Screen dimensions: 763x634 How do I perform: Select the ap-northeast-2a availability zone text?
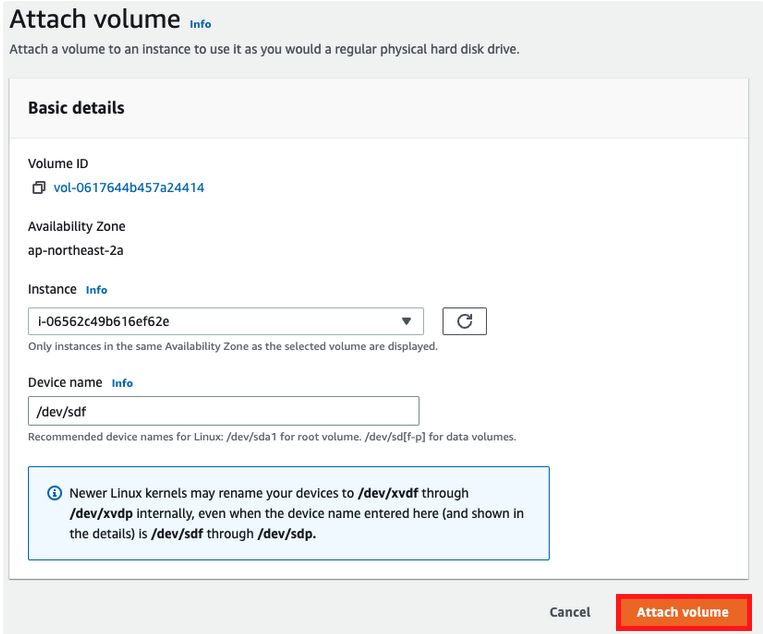[76, 250]
